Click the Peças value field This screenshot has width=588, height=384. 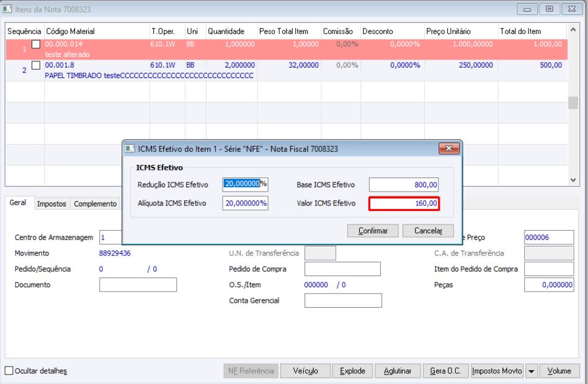click(x=549, y=285)
